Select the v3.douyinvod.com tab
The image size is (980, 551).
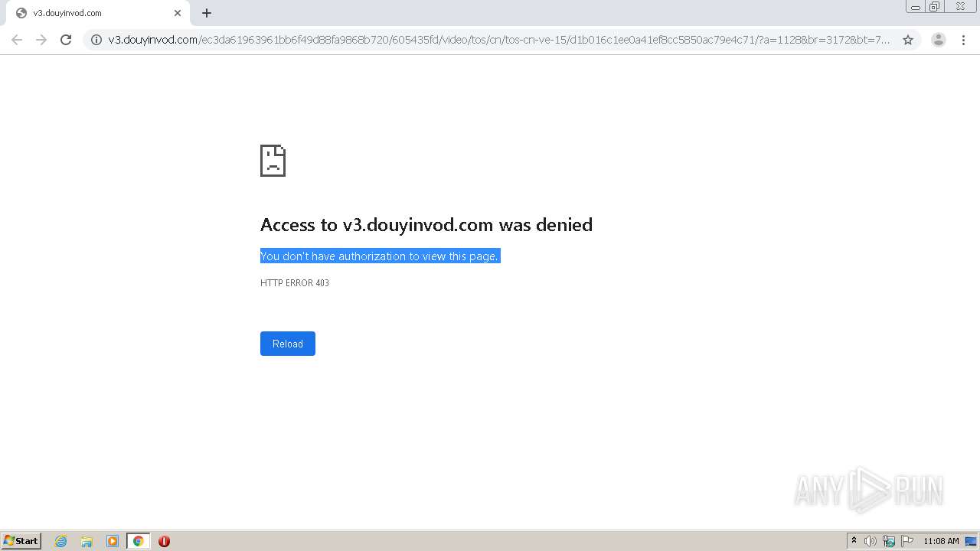[x=96, y=13]
